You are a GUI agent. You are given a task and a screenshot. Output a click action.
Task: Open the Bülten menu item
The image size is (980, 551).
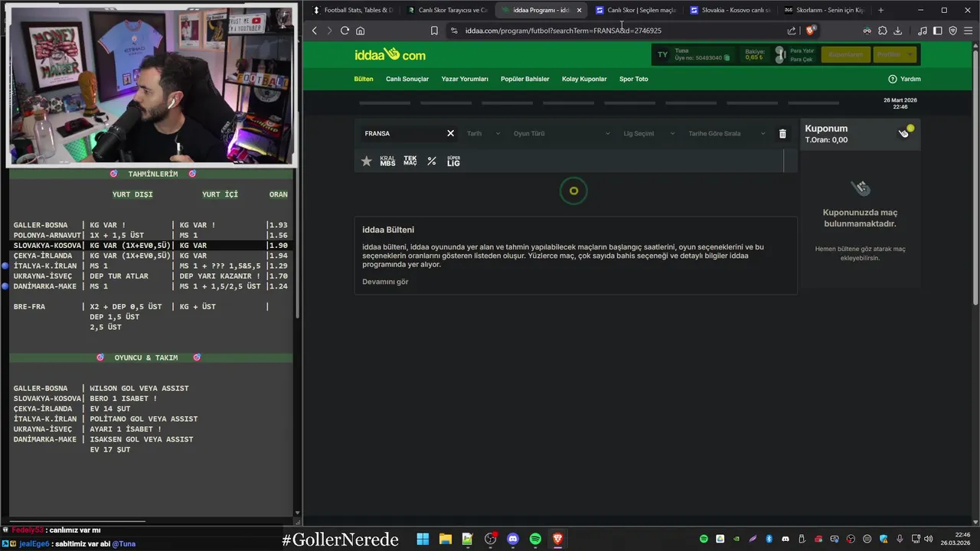(x=364, y=79)
